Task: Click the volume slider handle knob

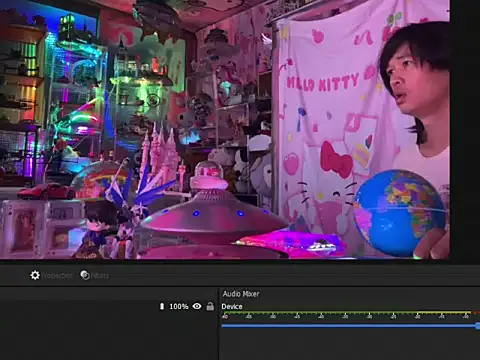Action: pyautogui.click(x=478, y=326)
